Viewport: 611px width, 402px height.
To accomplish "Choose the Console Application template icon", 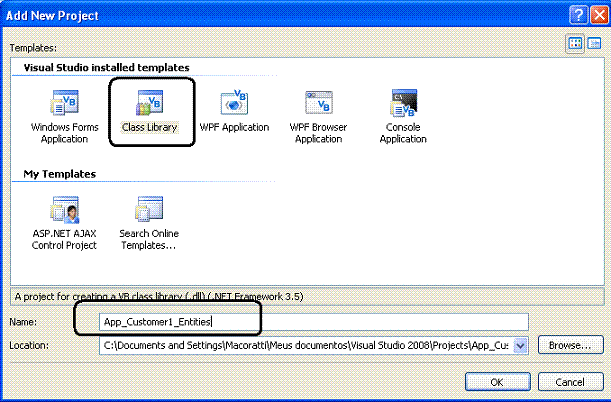I will point(403,102).
